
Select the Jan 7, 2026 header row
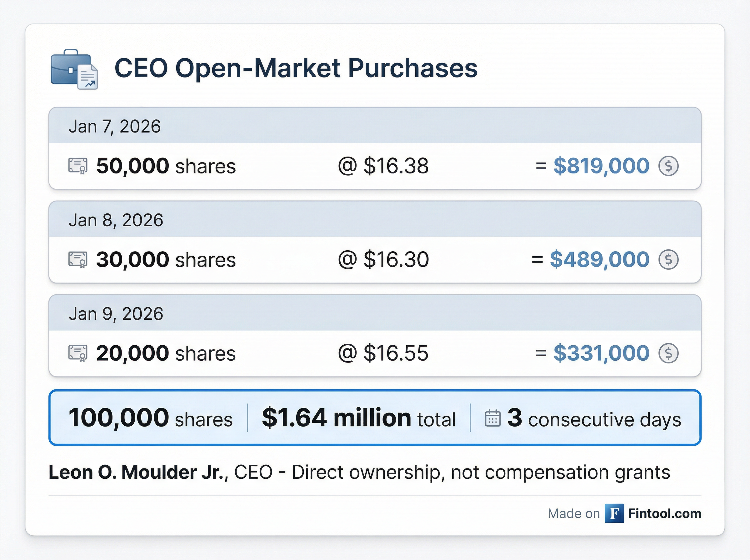pyautogui.click(x=374, y=126)
